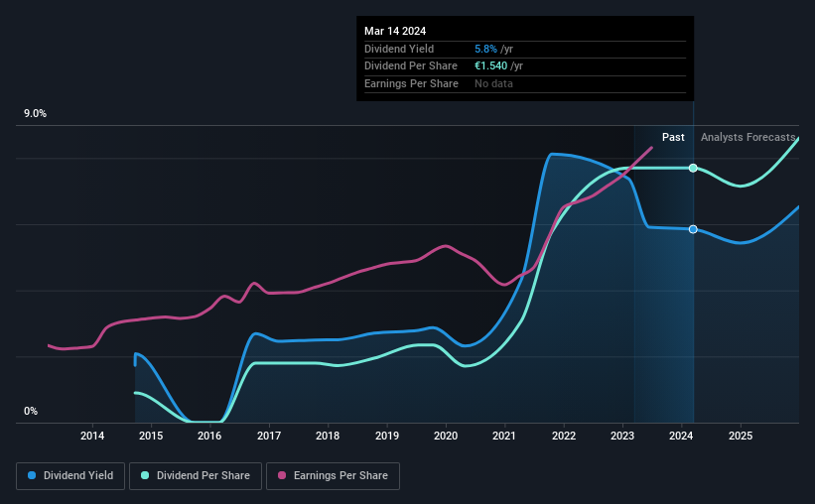The width and height of the screenshot is (815, 504).
Task: Click the 0% y-axis label
Action: [31, 411]
